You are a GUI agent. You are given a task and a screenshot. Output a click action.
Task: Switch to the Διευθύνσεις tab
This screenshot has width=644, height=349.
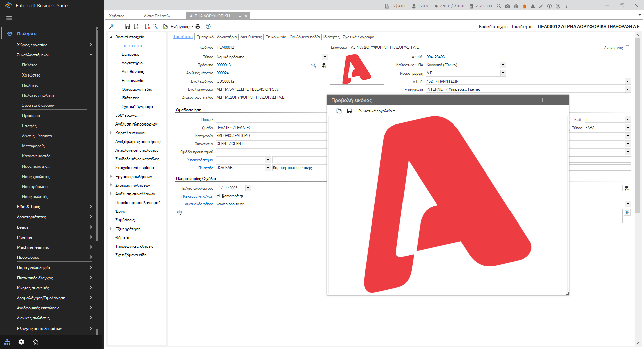pyautogui.click(x=251, y=37)
